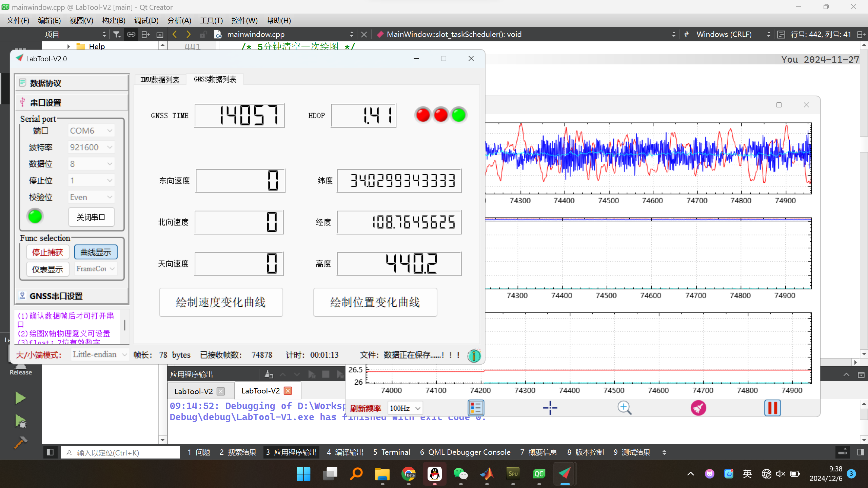
Task: Click the notes text area scrollbar
Action: point(125,325)
